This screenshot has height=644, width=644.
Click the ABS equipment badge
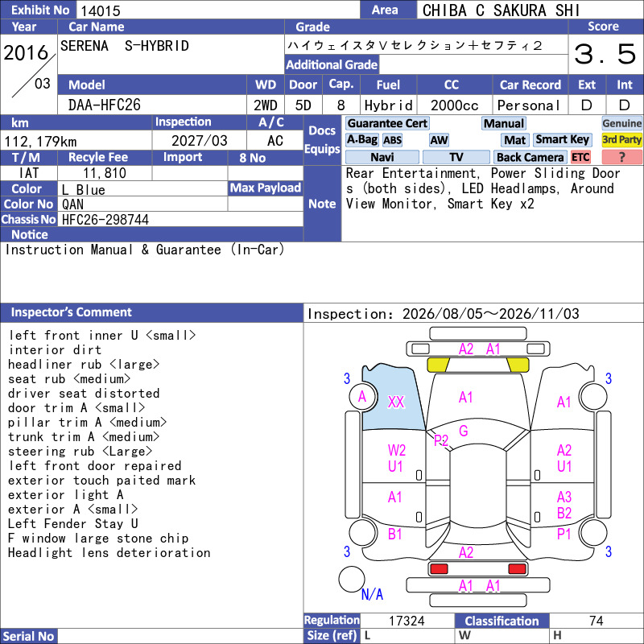point(392,140)
